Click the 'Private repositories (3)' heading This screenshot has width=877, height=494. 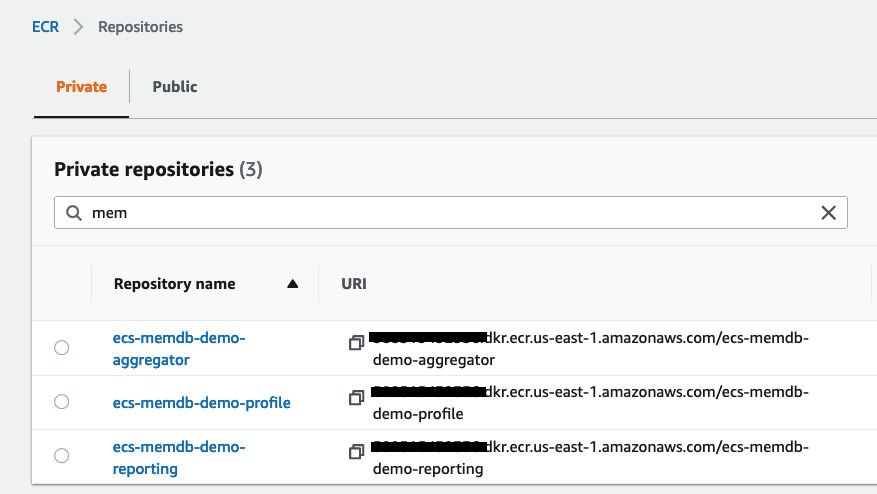(158, 170)
